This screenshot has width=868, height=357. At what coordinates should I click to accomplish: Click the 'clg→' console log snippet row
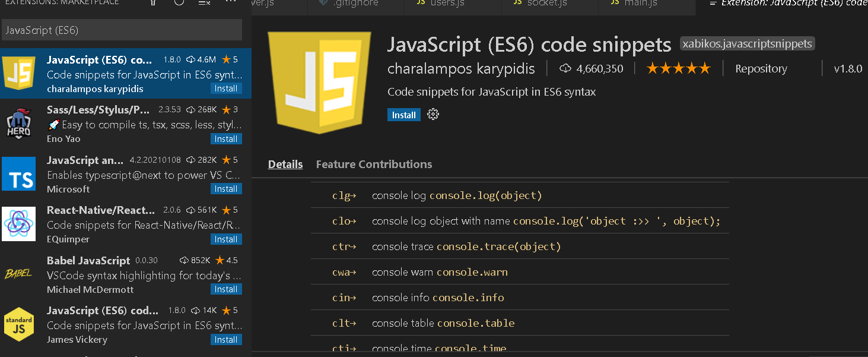(x=520, y=195)
